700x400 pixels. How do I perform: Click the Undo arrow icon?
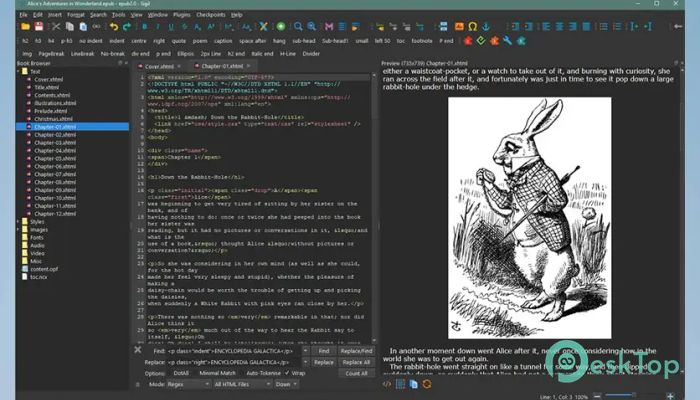tap(114, 27)
